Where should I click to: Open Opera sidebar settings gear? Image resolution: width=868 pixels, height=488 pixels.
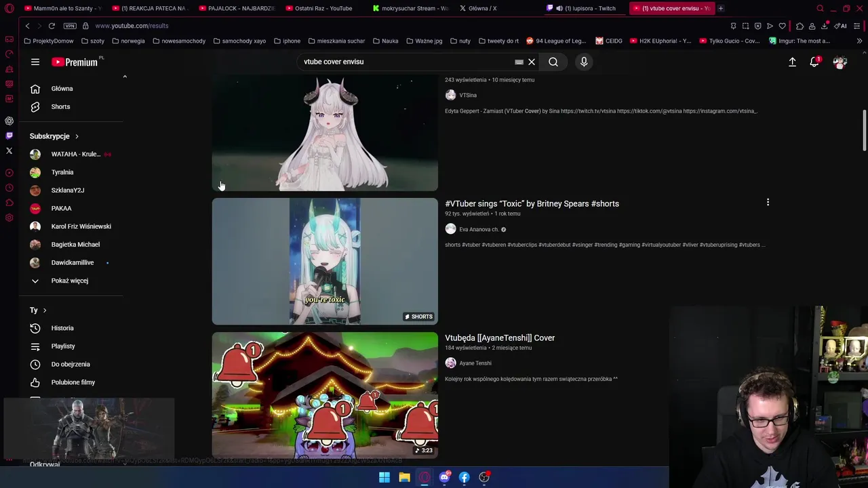[9, 218]
